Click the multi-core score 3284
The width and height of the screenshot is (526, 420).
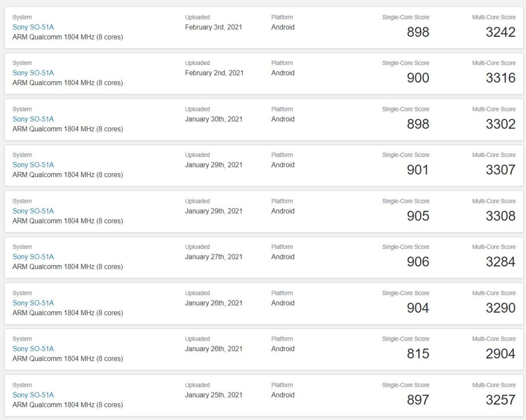coord(501,262)
